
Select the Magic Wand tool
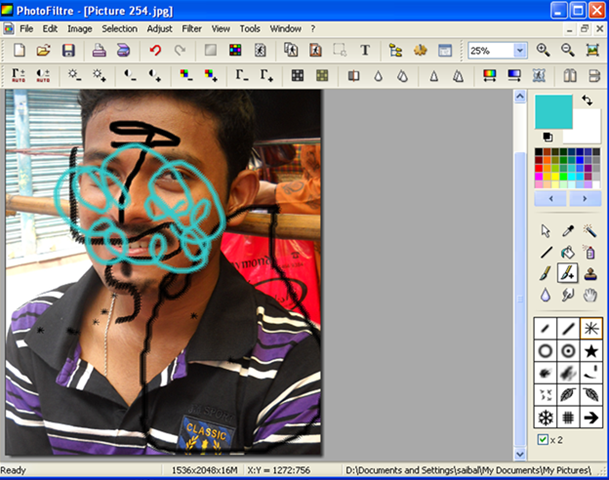pyautogui.click(x=591, y=230)
